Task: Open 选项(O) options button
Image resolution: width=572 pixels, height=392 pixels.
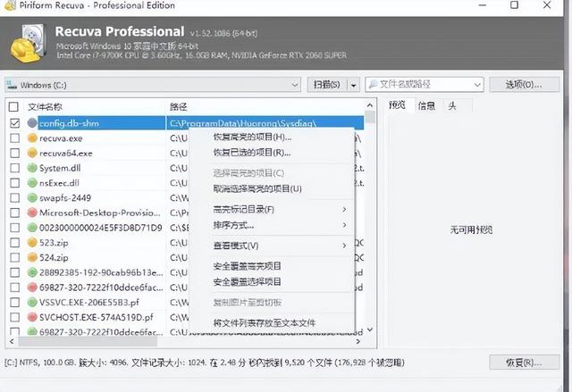Action: click(524, 85)
